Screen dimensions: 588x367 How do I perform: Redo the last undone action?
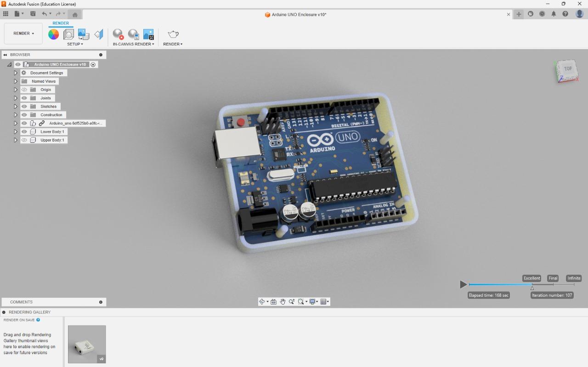tap(58, 14)
